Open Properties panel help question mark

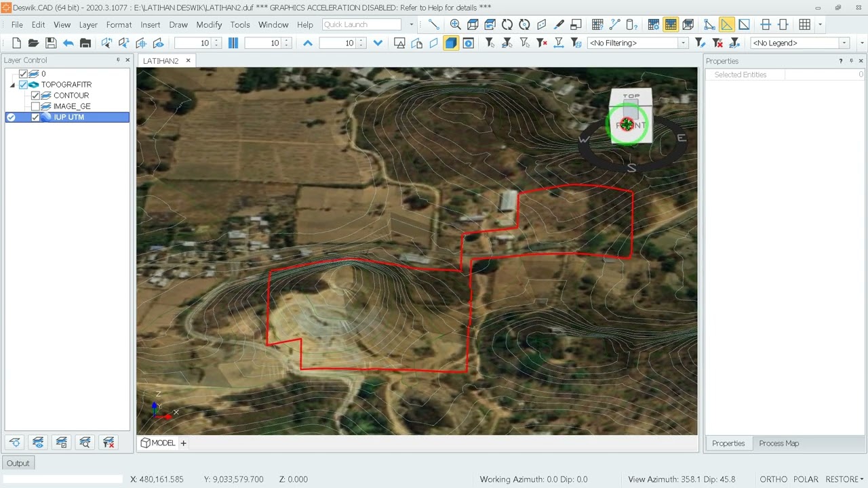point(841,61)
